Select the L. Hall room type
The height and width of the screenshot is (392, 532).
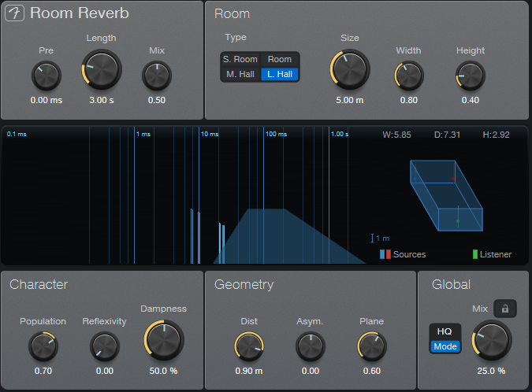click(x=280, y=74)
